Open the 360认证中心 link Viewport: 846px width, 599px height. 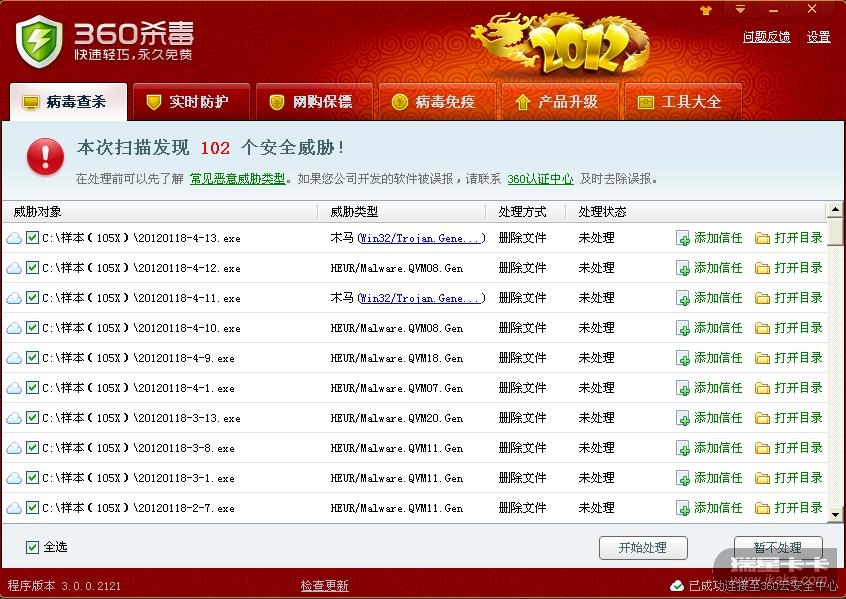coord(540,179)
